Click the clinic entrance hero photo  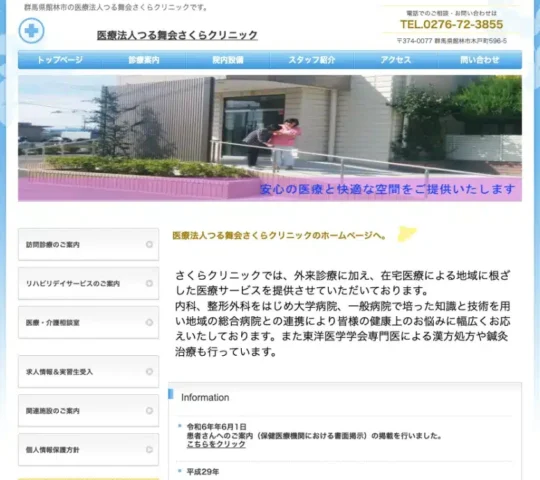270,138
